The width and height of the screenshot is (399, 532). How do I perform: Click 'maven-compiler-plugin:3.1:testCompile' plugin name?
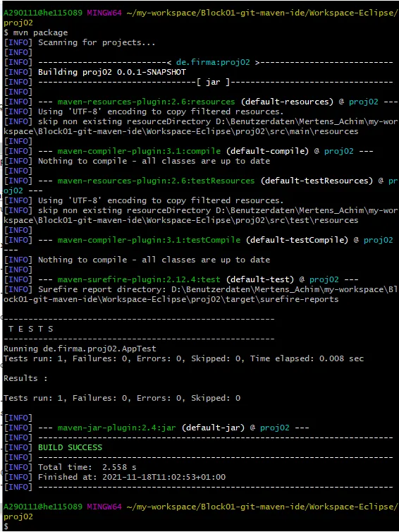pyautogui.click(x=149, y=240)
